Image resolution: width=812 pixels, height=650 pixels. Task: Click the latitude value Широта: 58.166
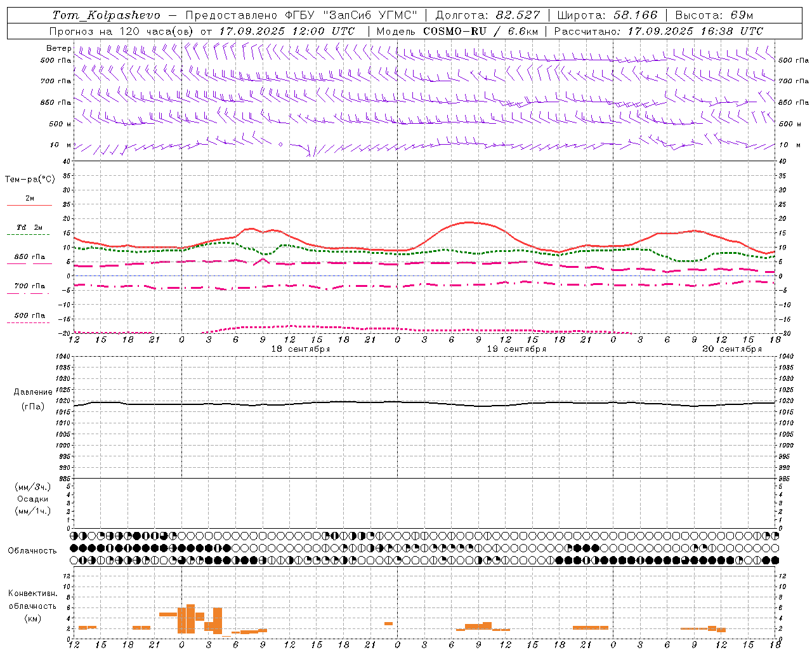tap(608, 15)
